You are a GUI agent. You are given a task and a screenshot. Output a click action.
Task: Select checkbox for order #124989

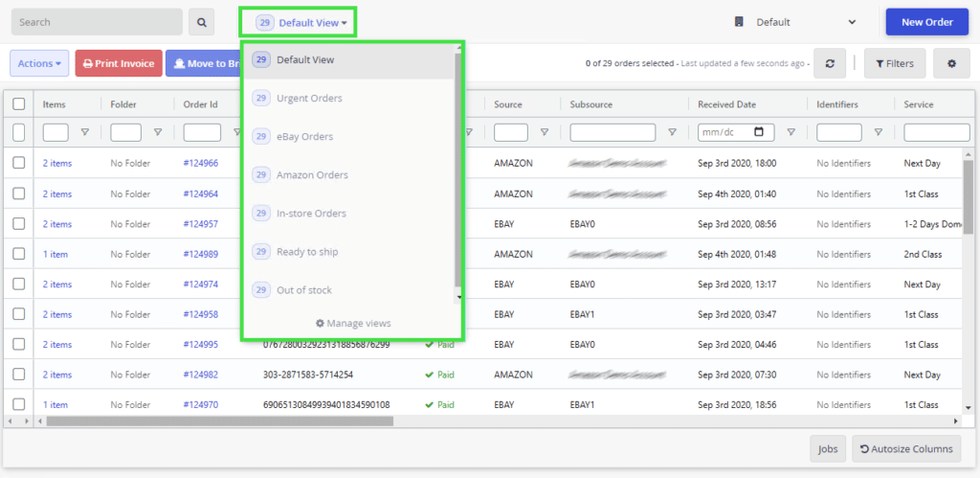tap(19, 254)
